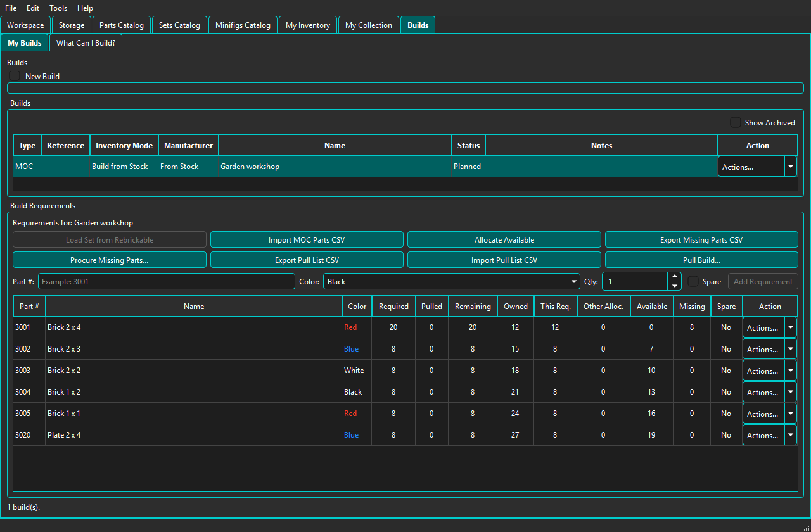Viewport: 811px width, 532px height.
Task: Open the My Inventory tab
Action: pos(308,25)
